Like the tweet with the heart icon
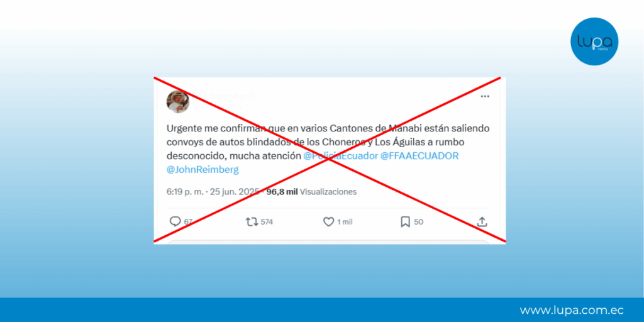Image resolution: width=644 pixels, height=322 pixels. 328,222
